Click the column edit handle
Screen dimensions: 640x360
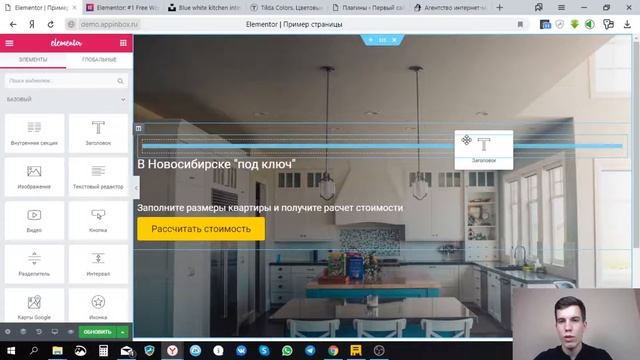coord(139,129)
